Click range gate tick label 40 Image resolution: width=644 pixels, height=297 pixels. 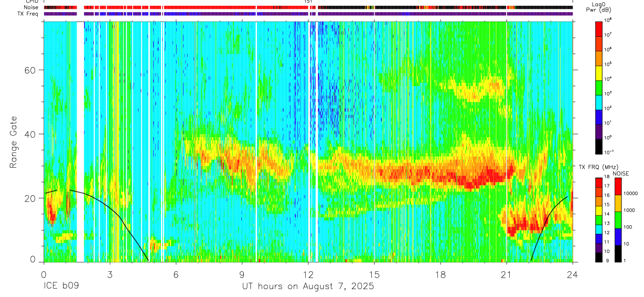[30, 134]
